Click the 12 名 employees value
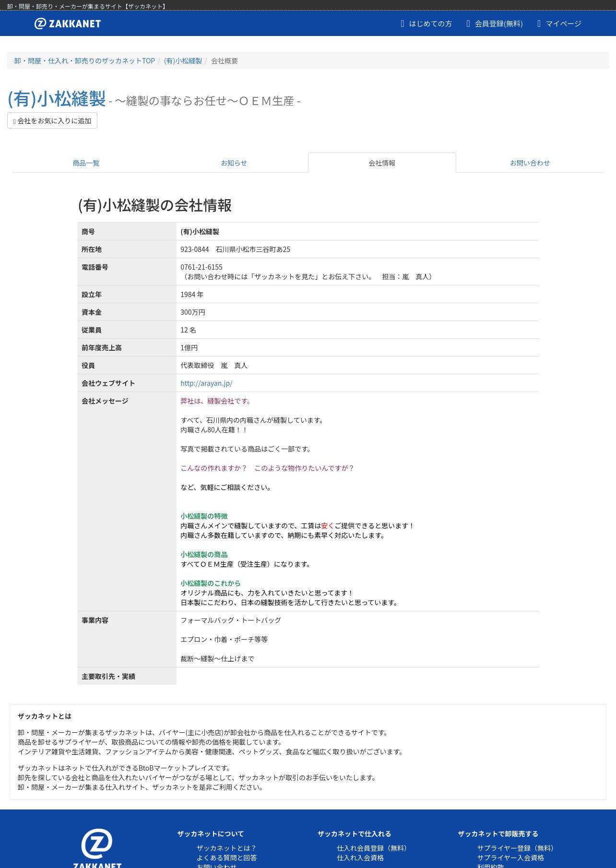Image resolution: width=616 pixels, height=868 pixels. click(188, 330)
